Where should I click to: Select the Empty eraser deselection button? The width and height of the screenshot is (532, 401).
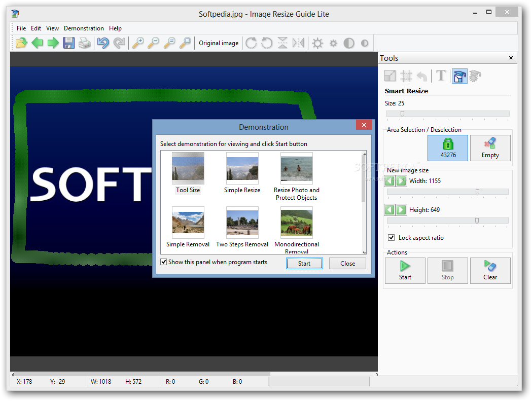click(x=490, y=148)
